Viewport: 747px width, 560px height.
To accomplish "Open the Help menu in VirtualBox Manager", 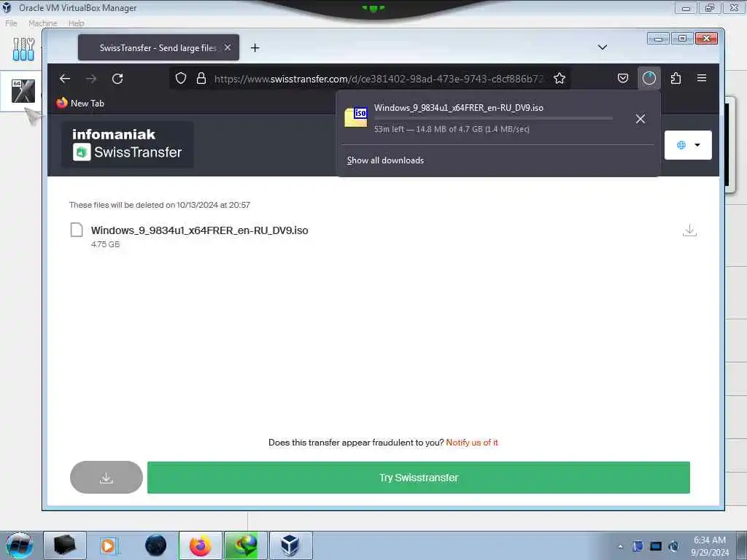I will (76, 23).
